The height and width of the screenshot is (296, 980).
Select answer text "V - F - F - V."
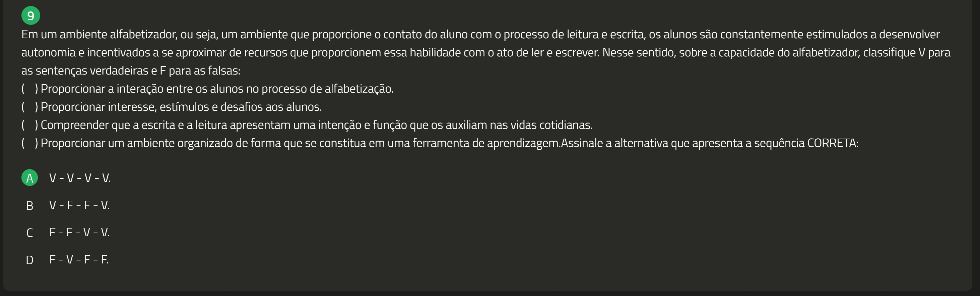tap(79, 205)
